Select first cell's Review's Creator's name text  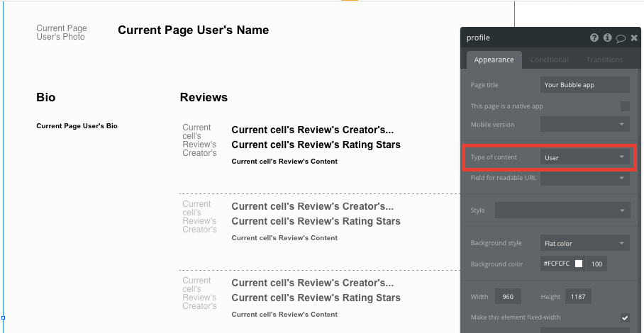313,130
